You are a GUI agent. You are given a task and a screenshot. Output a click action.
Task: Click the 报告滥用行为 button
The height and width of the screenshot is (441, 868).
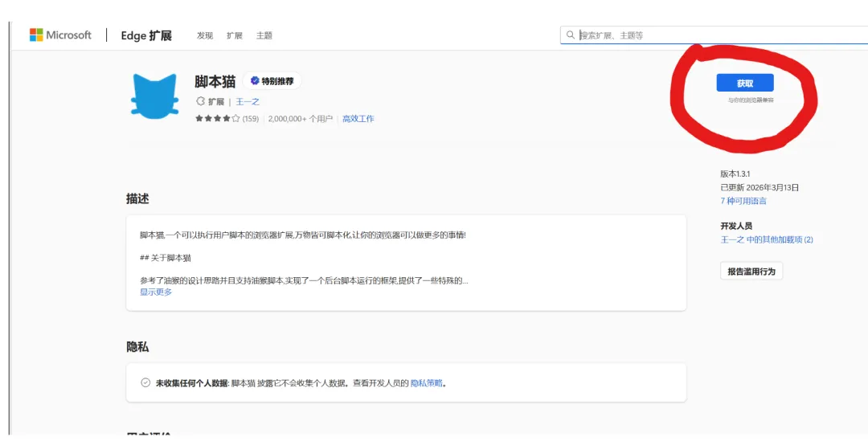[751, 272]
